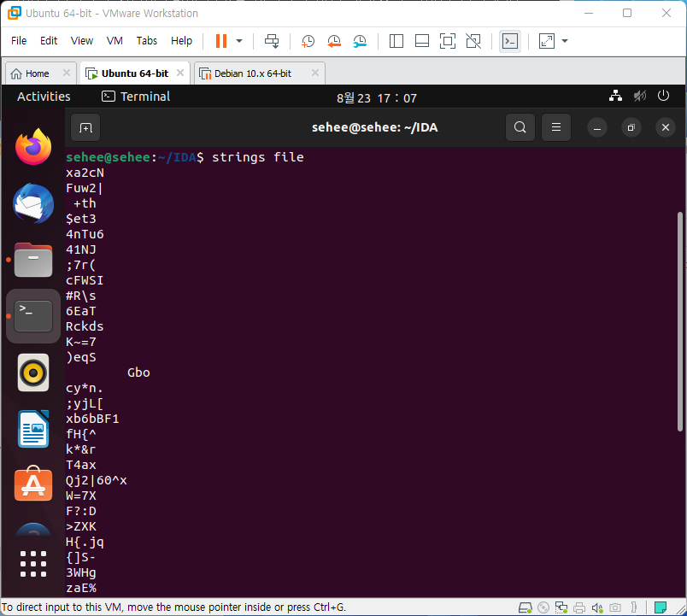This screenshot has height=616, width=687.
Task: Open the Help menu
Action: coord(181,41)
